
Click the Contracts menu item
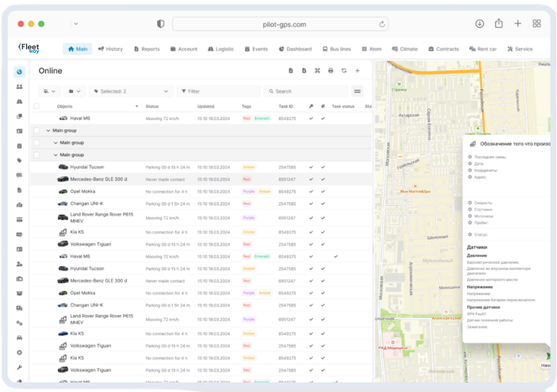click(444, 49)
